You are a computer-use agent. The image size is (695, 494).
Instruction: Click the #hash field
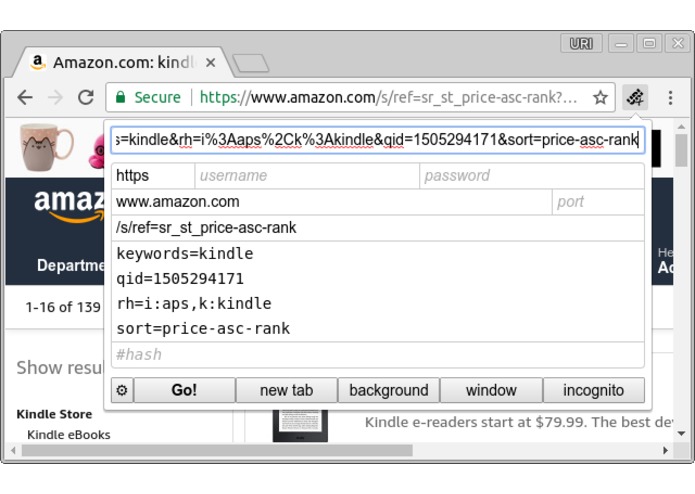click(378, 354)
